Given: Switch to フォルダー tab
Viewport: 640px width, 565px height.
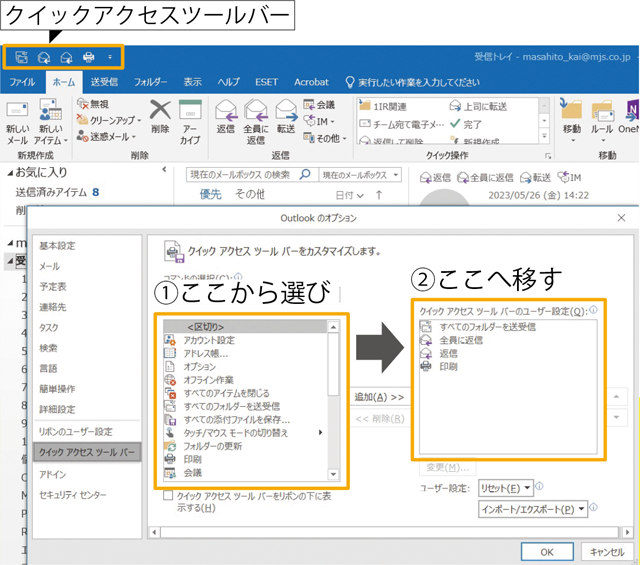Looking at the screenshot, I should 151,82.
